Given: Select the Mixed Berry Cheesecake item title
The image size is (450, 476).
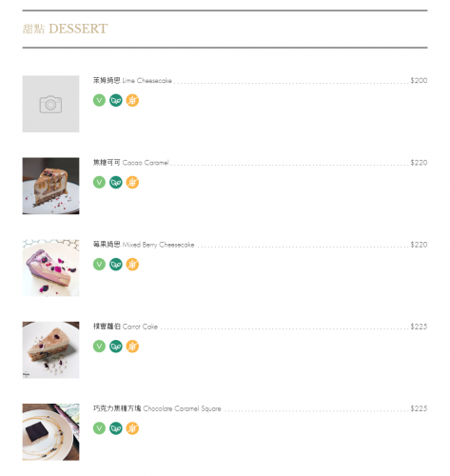Looking at the screenshot, I should click(144, 245).
